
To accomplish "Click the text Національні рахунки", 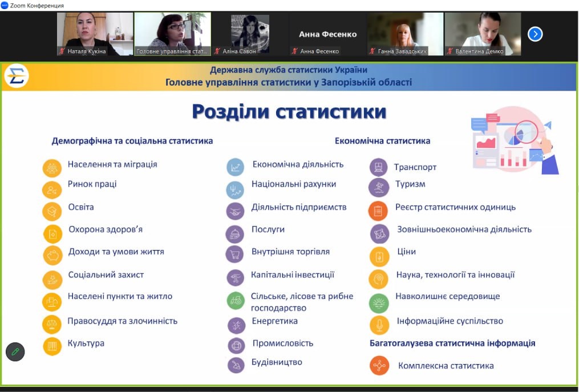I will point(294,184).
